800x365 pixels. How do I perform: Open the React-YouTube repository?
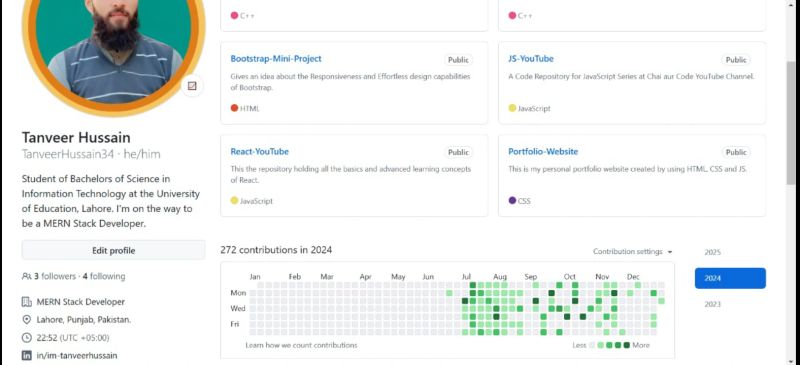pos(260,152)
